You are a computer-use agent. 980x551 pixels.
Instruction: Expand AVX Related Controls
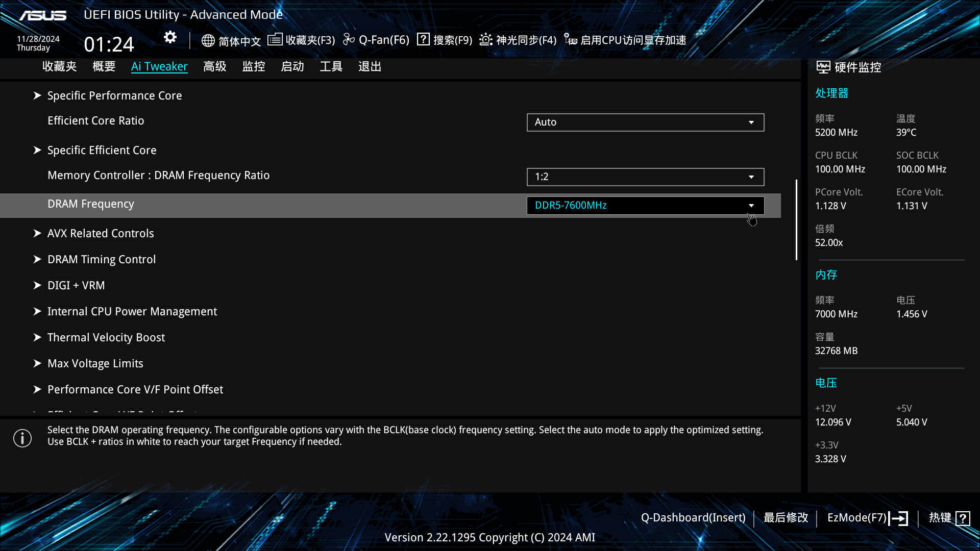[101, 233]
